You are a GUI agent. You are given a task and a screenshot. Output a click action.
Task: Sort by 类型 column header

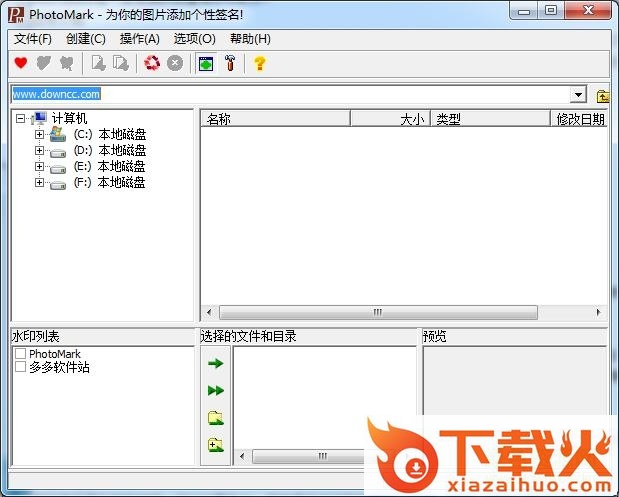[490, 119]
